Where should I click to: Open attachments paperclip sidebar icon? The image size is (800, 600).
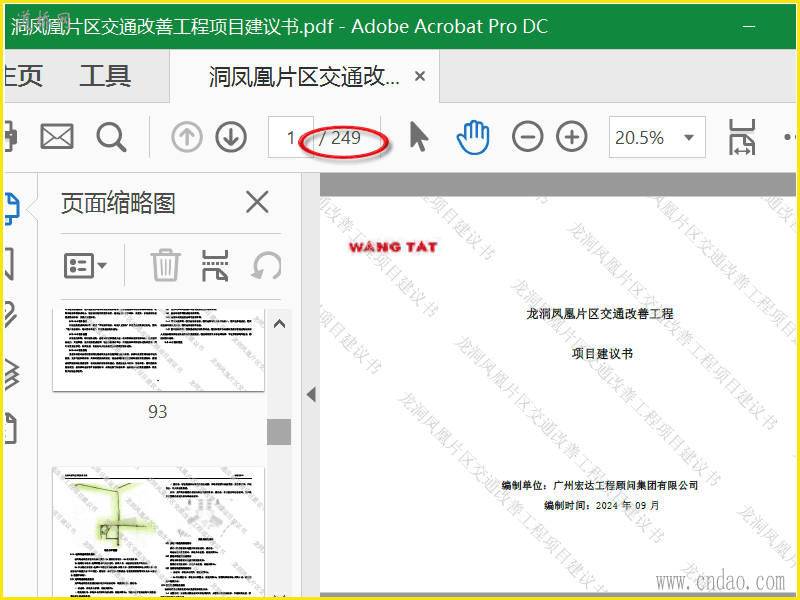click(11, 313)
